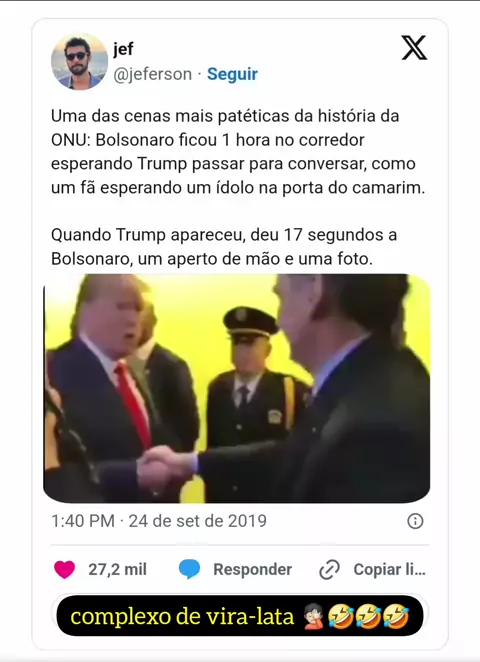The width and height of the screenshot is (480, 662).
Task: Follow the account via Seguir
Action: [x=232, y=74]
